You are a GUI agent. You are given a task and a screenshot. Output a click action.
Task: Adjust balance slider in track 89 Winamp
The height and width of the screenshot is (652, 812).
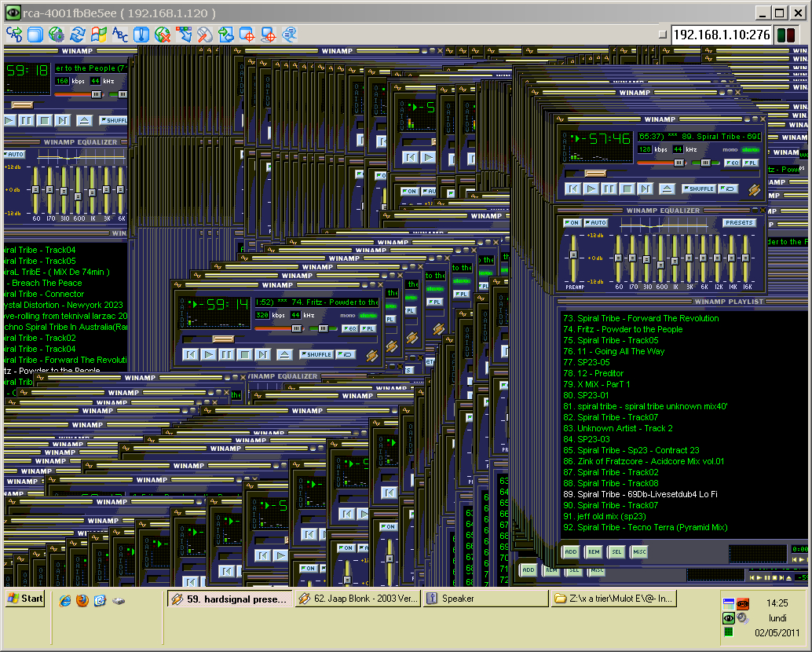[706, 163]
